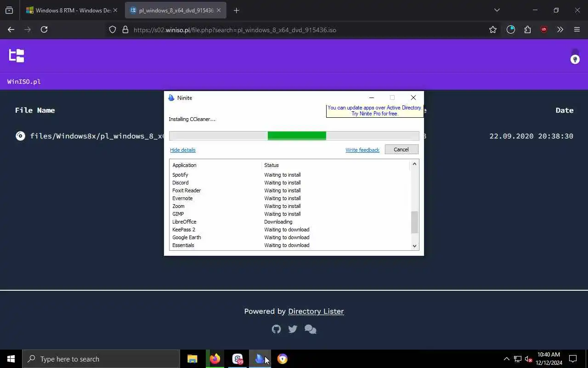Click the WinISO.pl directory logo icon
The image size is (588, 368).
click(17, 56)
